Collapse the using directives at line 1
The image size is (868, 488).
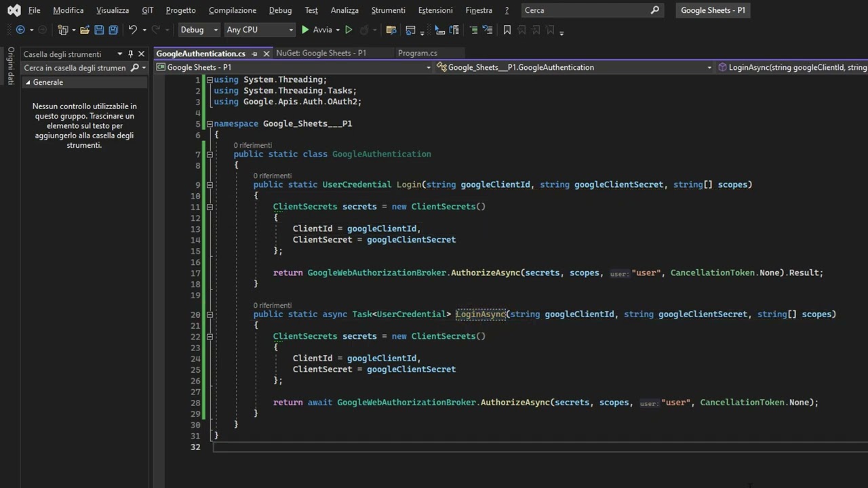point(210,80)
